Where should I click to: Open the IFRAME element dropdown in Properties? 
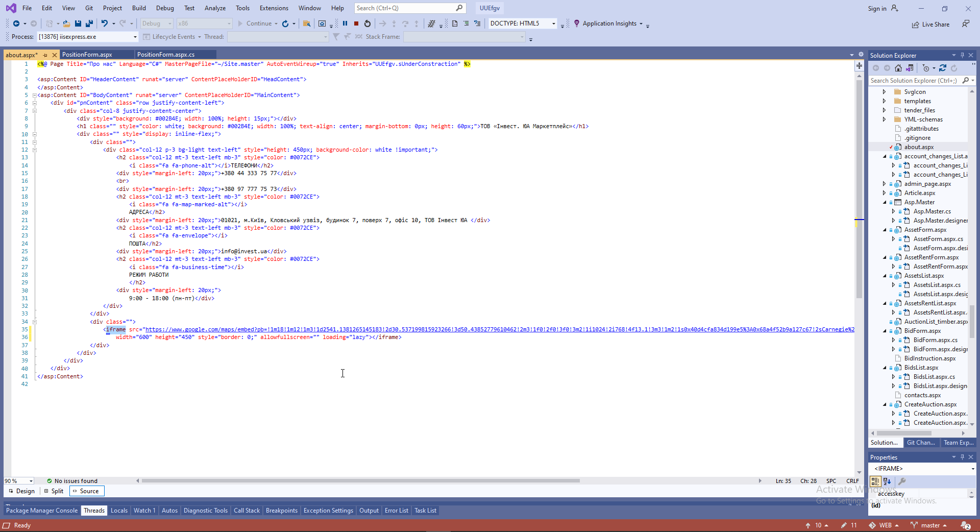pyautogui.click(x=973, y=469)
